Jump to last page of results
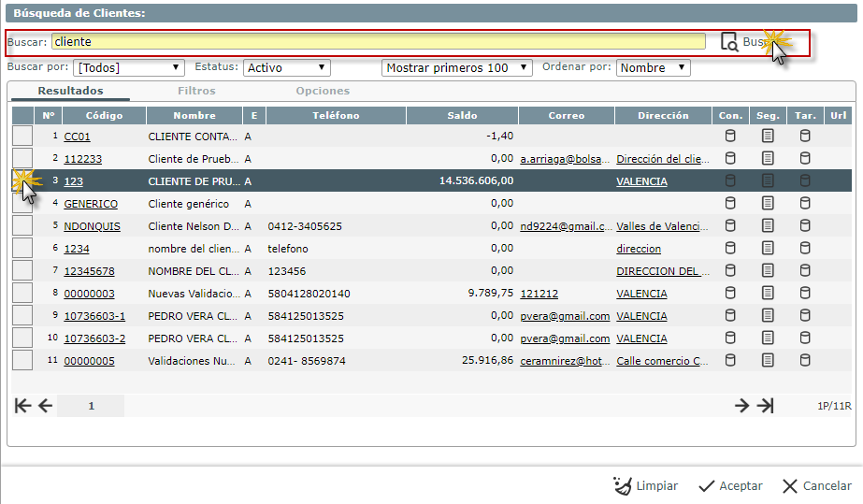This screenshot has height=504, width=863. 766,406
